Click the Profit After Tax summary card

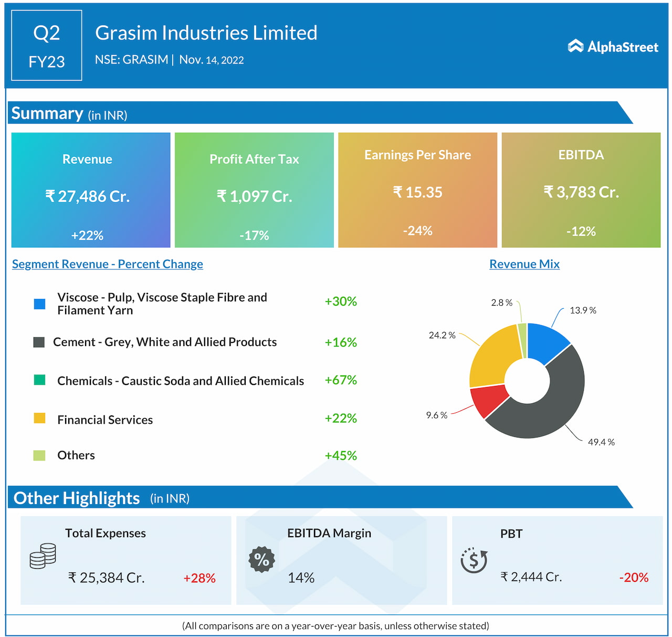pos(254,190)
